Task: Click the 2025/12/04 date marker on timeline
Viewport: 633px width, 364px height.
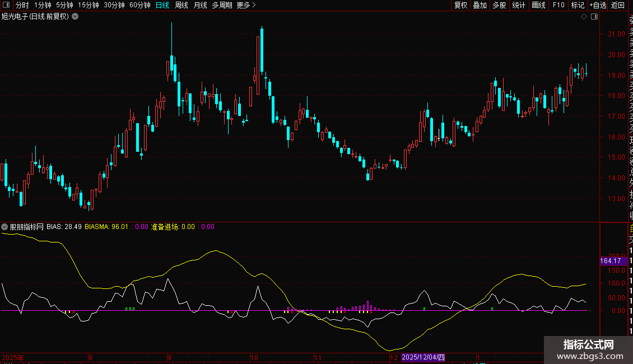Action: point(423,357)
